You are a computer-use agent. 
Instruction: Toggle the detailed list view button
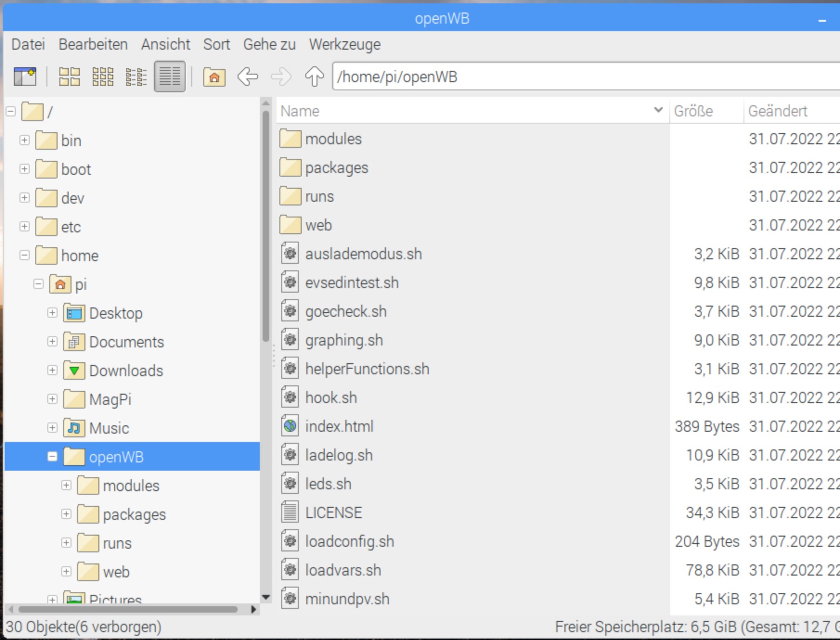pyautogui.click(x=169, y=77)
